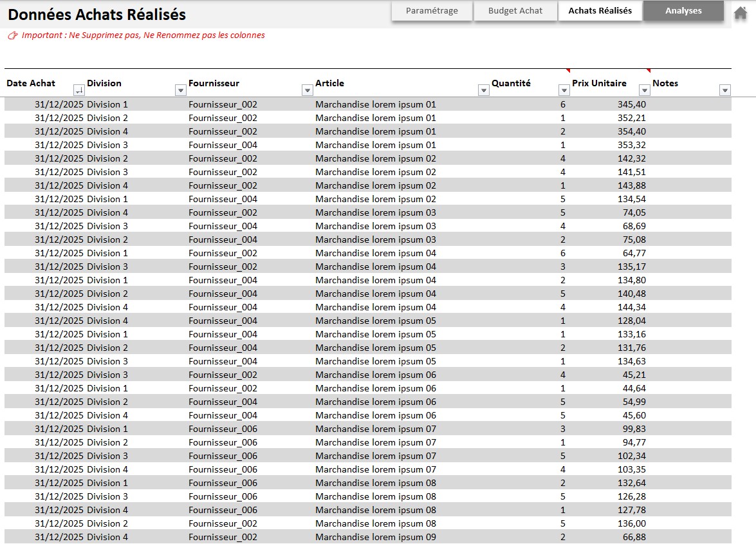Select the Marchandise lorem ipsum 09 cell
Viewport: 756px width, 544px height.
click(375, 537)
